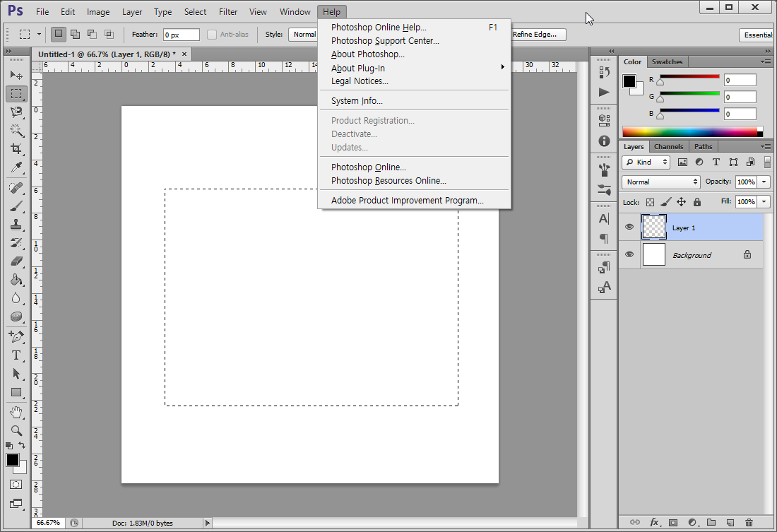Choose About Photoshop... from Help menu

coord(368,54)
